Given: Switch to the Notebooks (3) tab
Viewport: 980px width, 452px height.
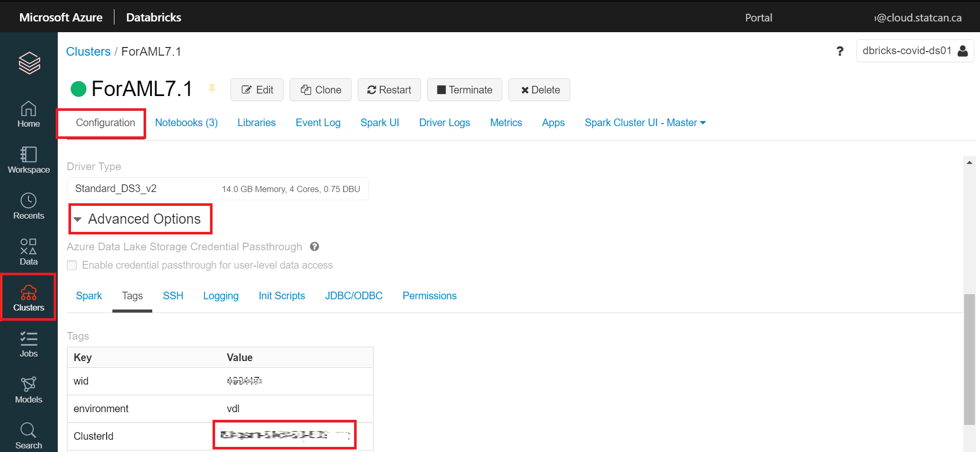Looking at the screenshot, I should pos(186,123).
